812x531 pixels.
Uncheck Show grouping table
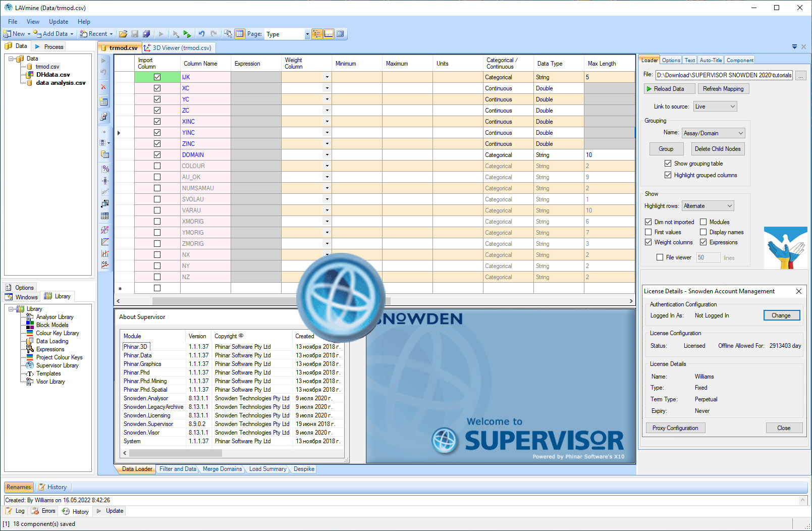[668, 164]
